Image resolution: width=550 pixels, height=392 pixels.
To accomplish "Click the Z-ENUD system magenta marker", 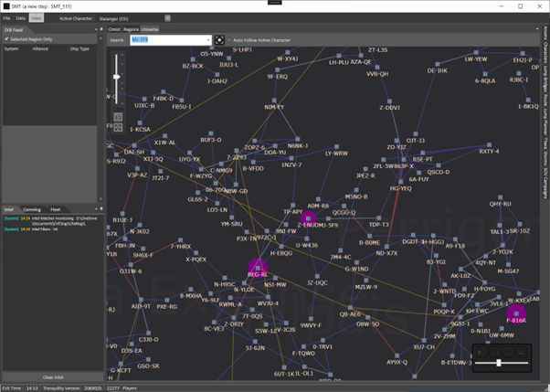I will click(308, 218).
